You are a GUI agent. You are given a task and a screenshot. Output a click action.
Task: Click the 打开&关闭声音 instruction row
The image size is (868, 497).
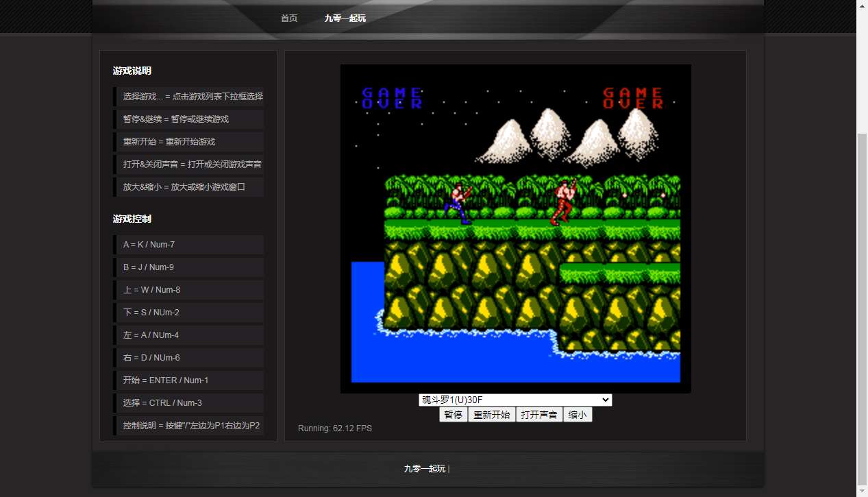188,165
